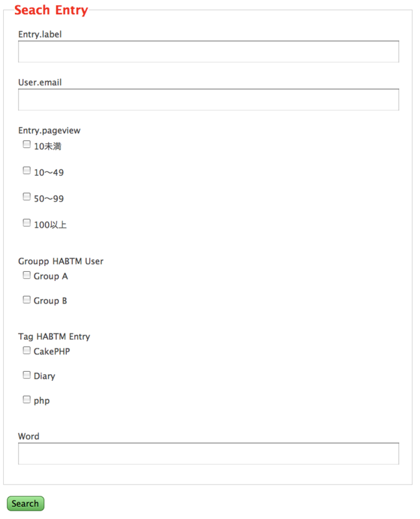Screen dimensions: 420x519
Task: Click the Entry.label text field
Action: [x=208, y=52]
